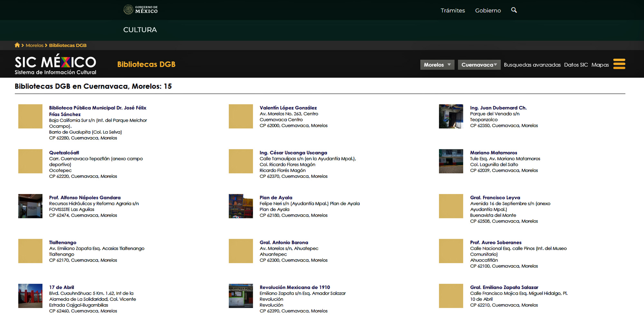Viewport: 644px width, 318px height.
Task: Go to Busquedas avanzadas
Action: [x=532, y=65]
